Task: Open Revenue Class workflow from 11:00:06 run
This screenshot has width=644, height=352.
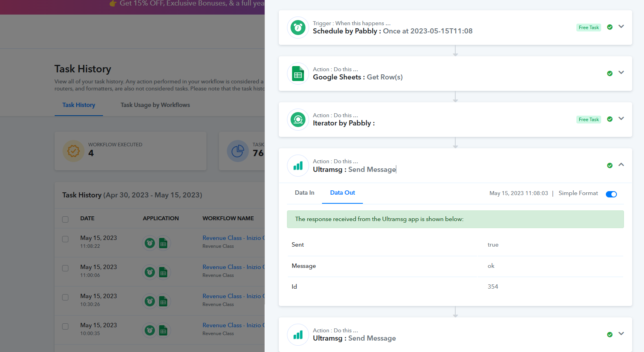Action: click(x=234, y=267)
